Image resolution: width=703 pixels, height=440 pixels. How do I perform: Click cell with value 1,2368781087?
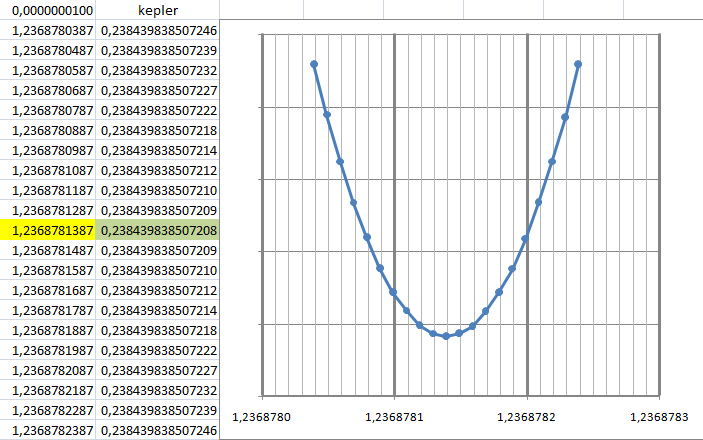pyautogui.click(x=48, y=170)
